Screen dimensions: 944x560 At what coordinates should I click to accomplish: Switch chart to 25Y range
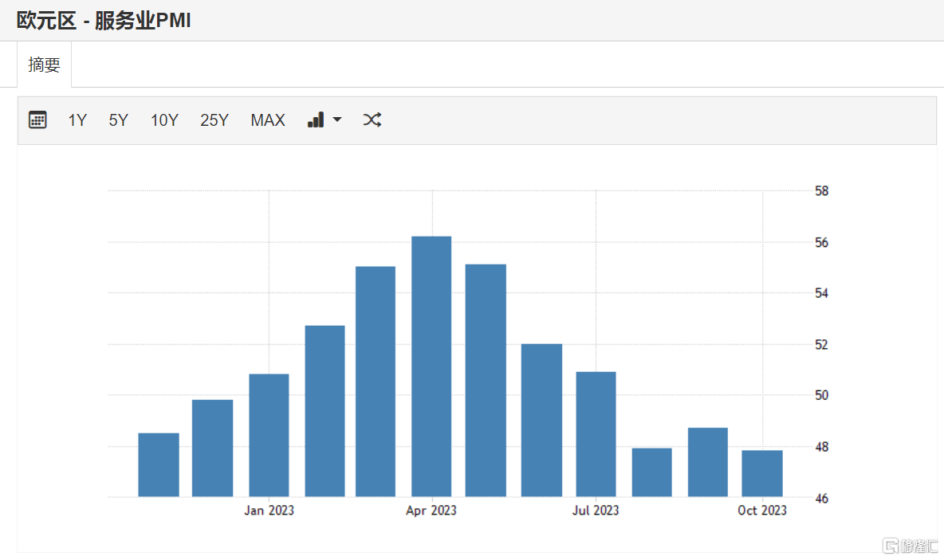coord(214,120)
